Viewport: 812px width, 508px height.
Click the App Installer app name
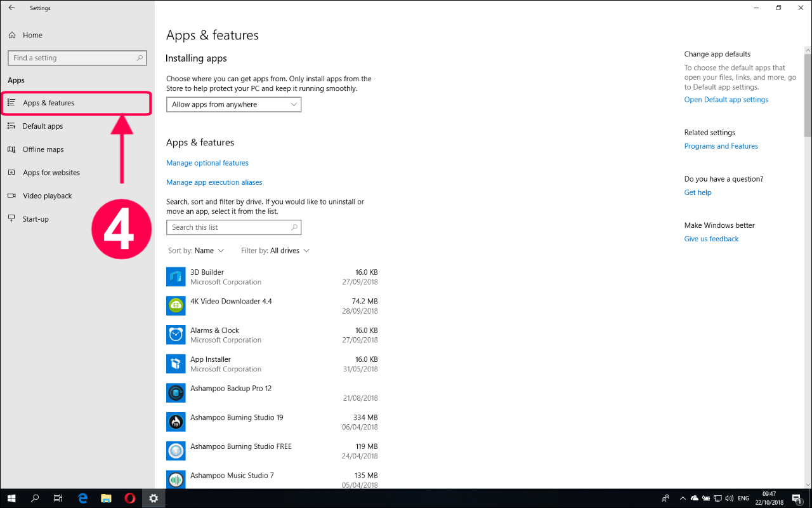[211, 359]
